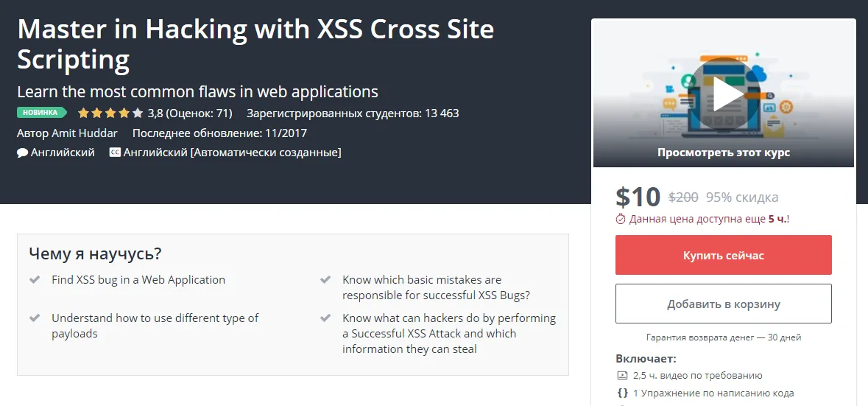The image size is (868, 406).
Task: Click checkmark beside Know what hackers do
Action: [x=325, y=318]
